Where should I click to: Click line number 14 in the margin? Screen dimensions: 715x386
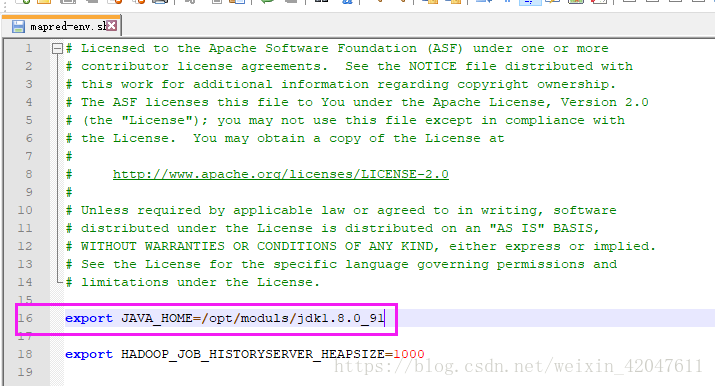[25, 282]
